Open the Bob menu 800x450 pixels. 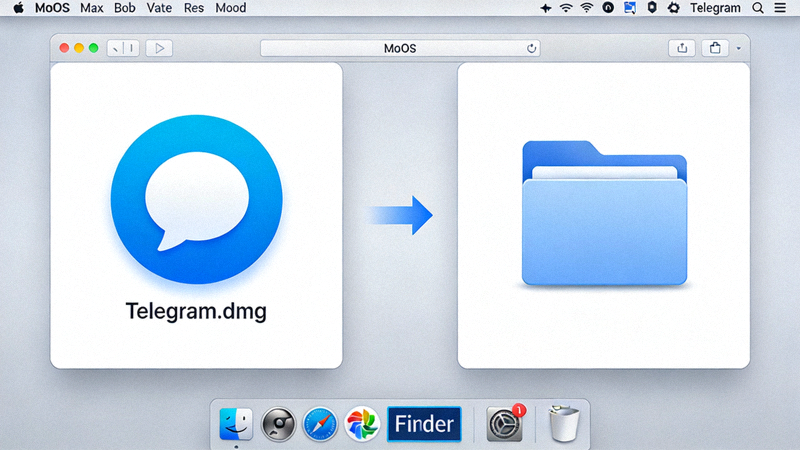(125, 8)
